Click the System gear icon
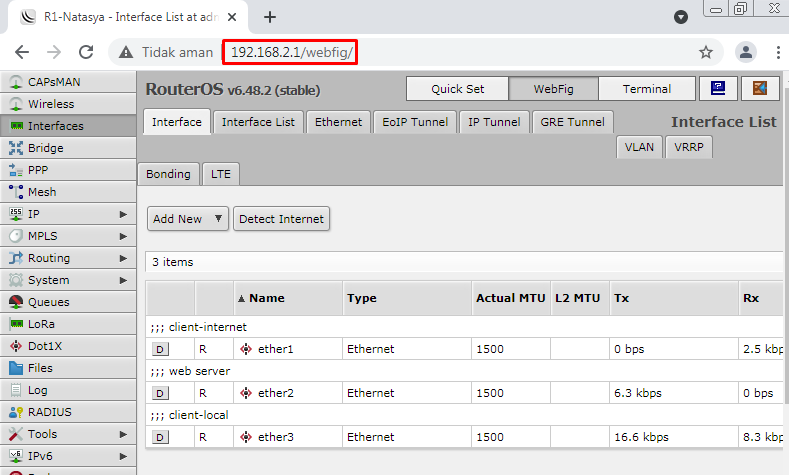The height and width of the screenshot is (475, 789). click(x=16, y=280)
